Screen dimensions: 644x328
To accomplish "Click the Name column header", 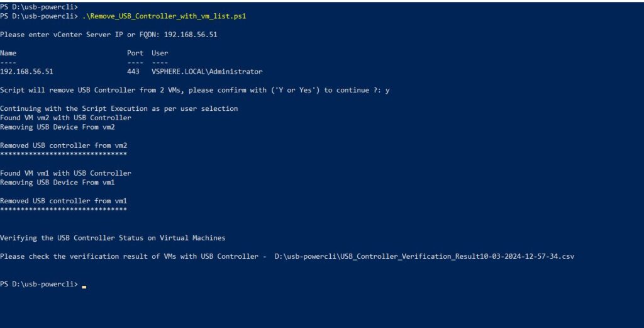I will [x=8, y=54].
